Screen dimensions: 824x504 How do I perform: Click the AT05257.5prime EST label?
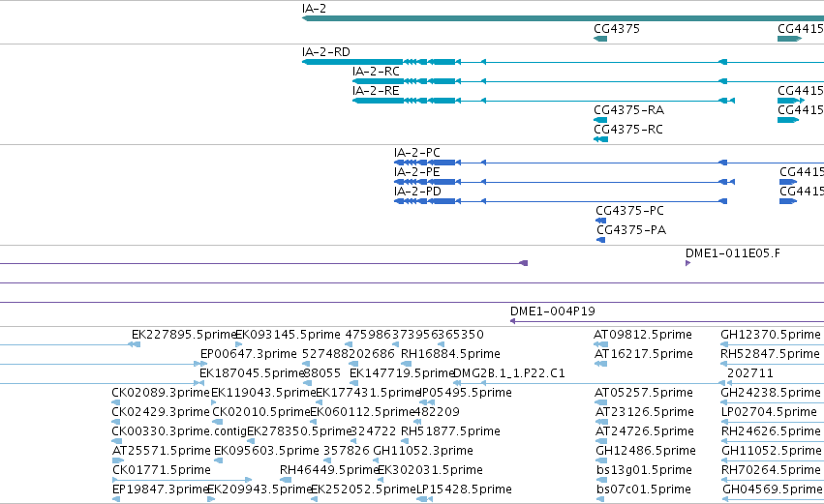point(643,393)
